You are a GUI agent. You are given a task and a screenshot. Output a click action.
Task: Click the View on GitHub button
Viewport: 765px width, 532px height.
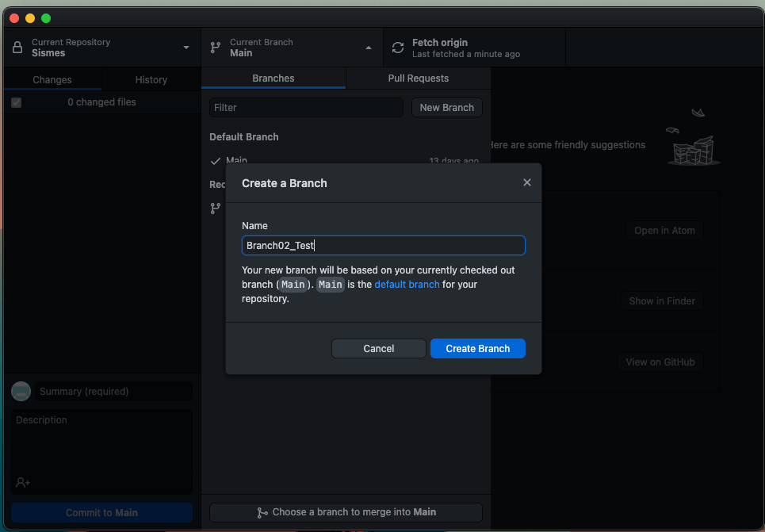660,362
